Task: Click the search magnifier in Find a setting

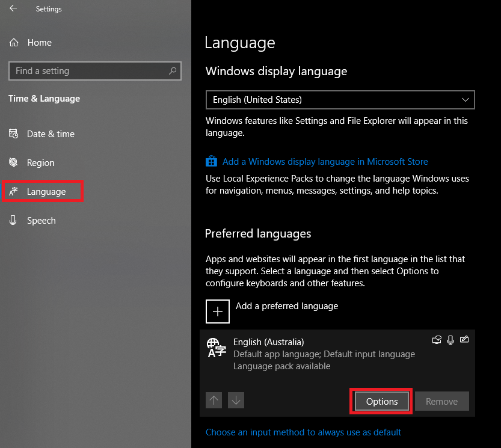Action: click(x=173, y=71)
